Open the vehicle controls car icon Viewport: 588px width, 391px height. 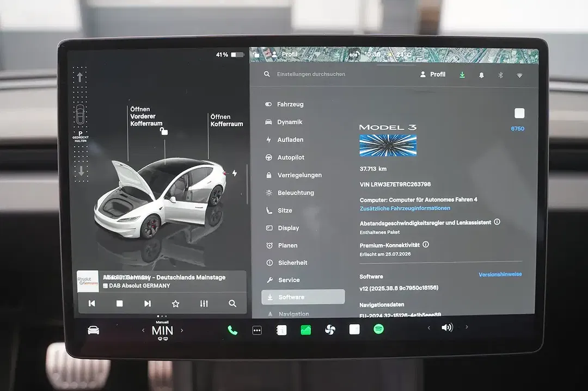tap(94, 330)
